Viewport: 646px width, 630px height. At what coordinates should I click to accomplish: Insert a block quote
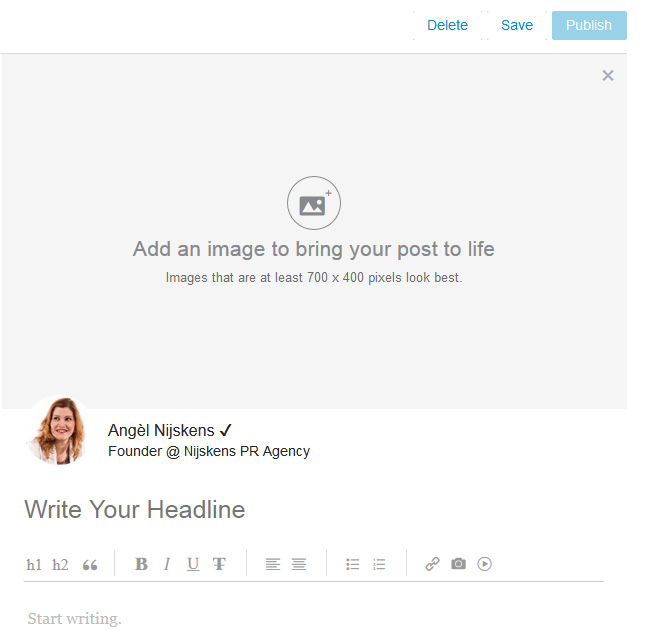[x=90, y=565]
